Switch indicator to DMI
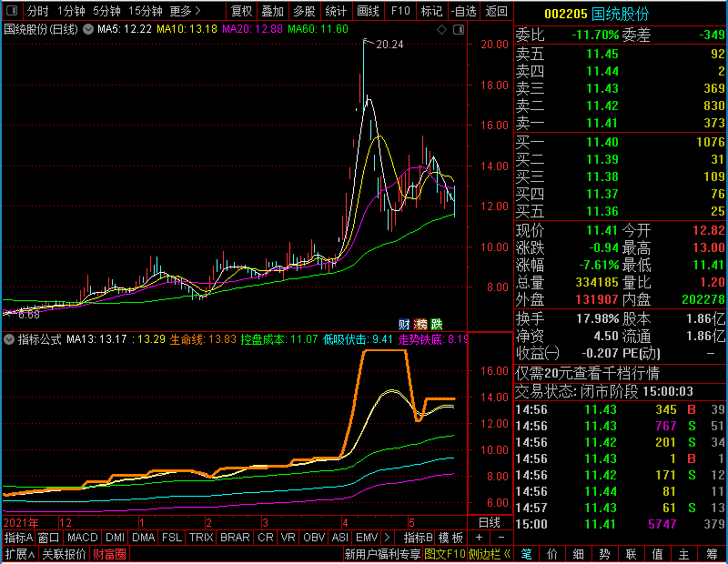This screenshot has height=564, width=728. click(x=116, y=538)
